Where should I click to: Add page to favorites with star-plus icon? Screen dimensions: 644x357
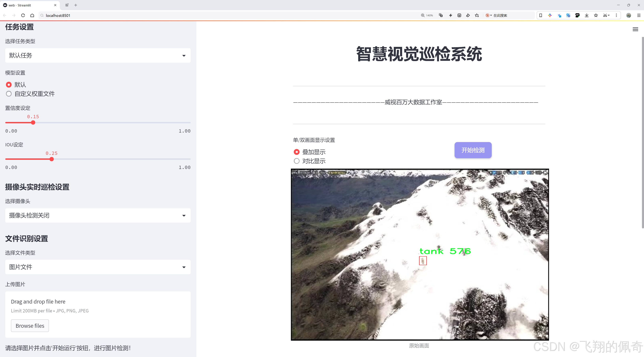click(x=477, y=15)
